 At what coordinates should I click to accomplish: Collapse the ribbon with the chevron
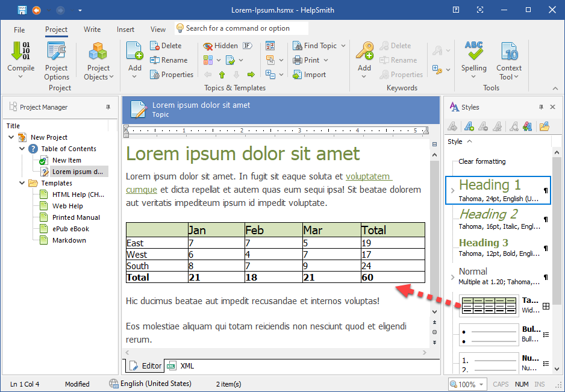point(555,89)
